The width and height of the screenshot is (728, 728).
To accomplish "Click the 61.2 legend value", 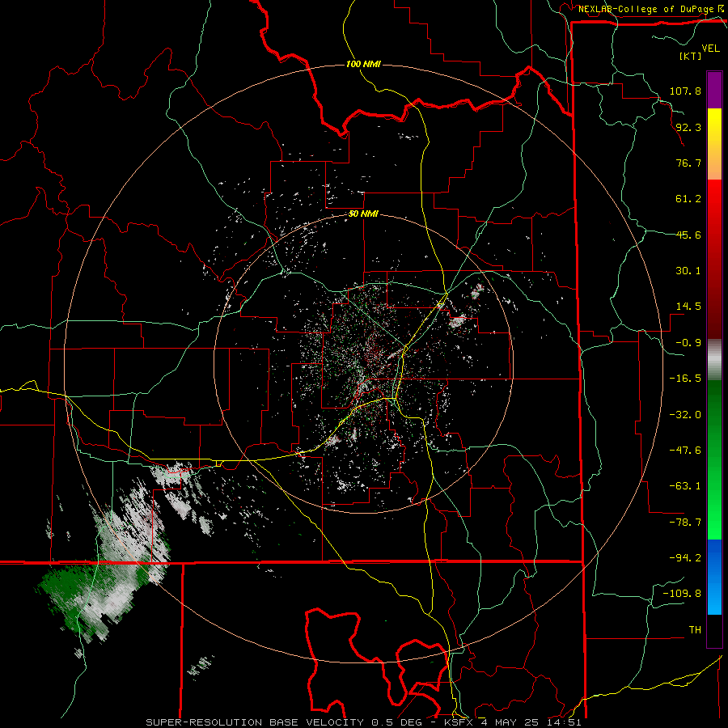I will [688, 199].
